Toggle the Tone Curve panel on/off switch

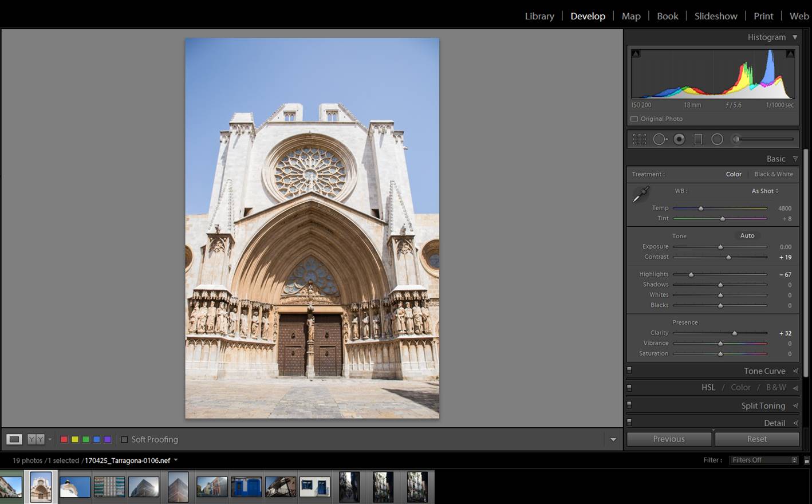pos(629,370)
